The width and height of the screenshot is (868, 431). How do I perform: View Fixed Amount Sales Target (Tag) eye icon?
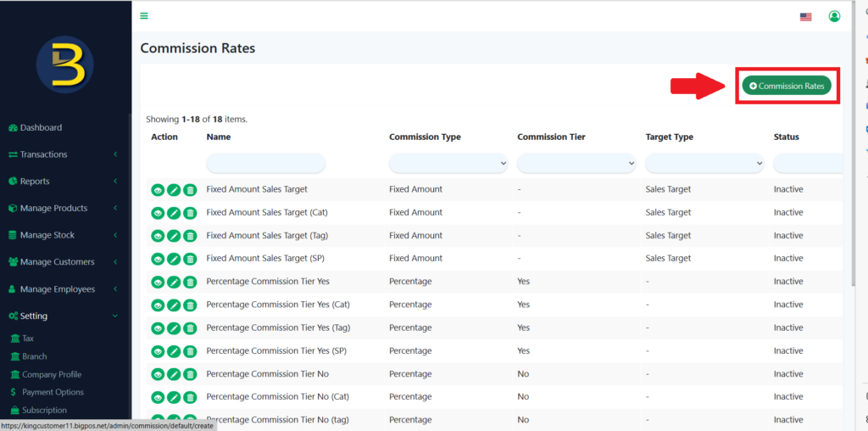click(158, 236)
